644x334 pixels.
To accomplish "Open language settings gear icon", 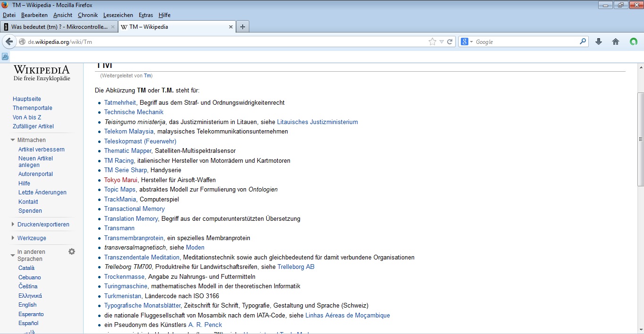I will (72, 251).
